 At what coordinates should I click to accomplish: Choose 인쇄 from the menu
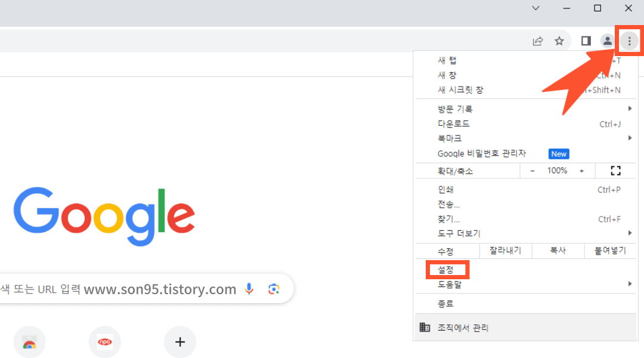click(x=525, y=190)
